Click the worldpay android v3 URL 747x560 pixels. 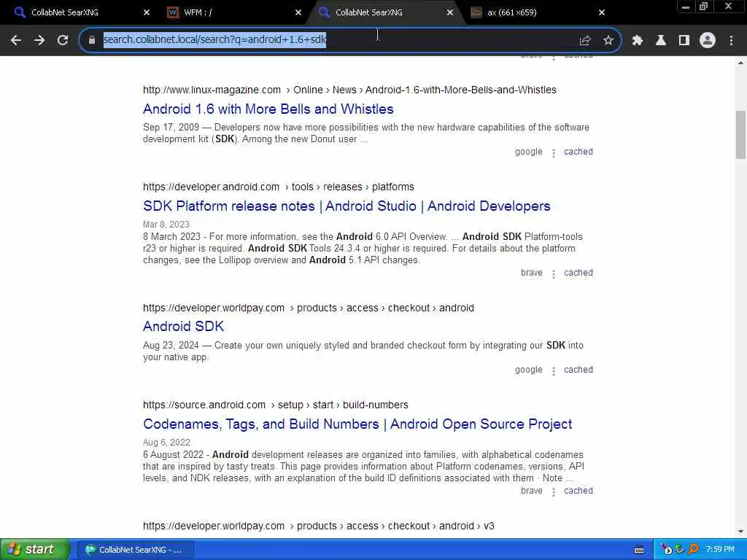click(319, 526)
